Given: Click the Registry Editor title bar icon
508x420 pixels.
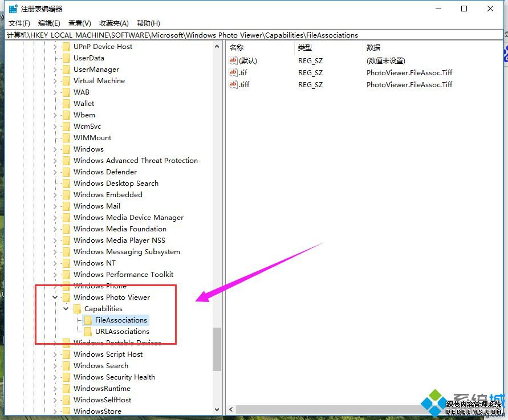Looking at the screenshot, I should (13, 9).
